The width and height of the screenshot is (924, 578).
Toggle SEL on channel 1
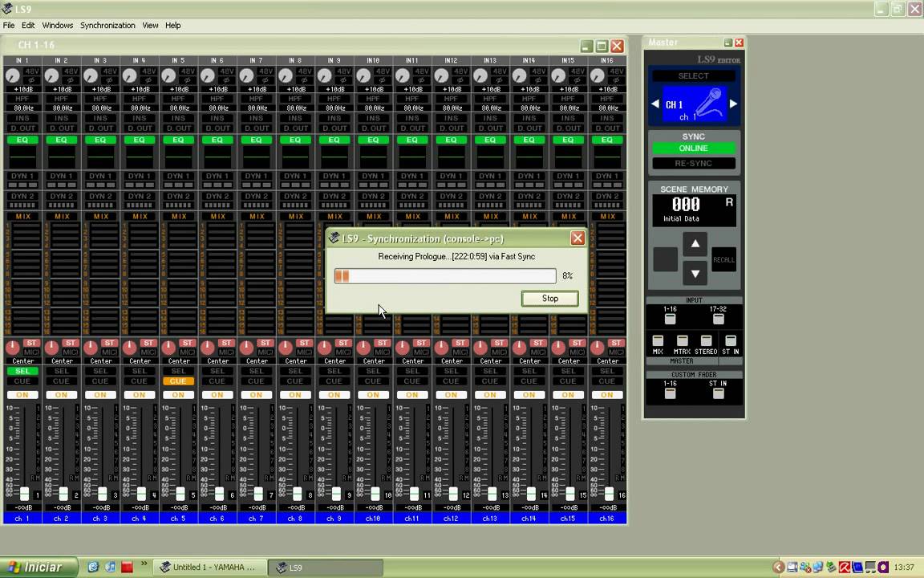22,371
